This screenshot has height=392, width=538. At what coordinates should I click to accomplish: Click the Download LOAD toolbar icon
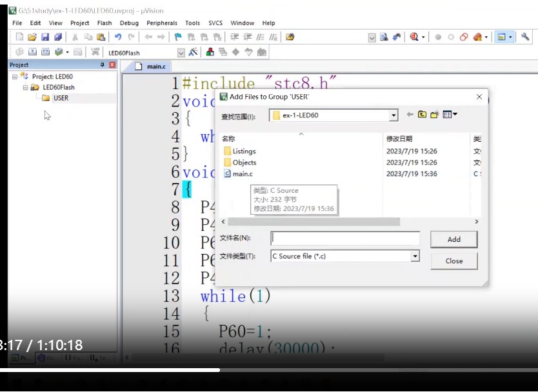click(x=95, y=52)
